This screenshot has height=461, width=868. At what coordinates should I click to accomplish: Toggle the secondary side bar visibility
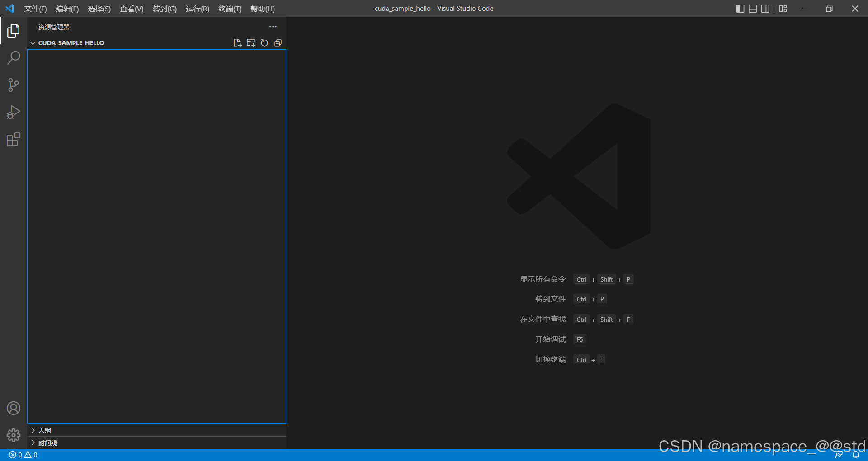[x=765, y=9]
